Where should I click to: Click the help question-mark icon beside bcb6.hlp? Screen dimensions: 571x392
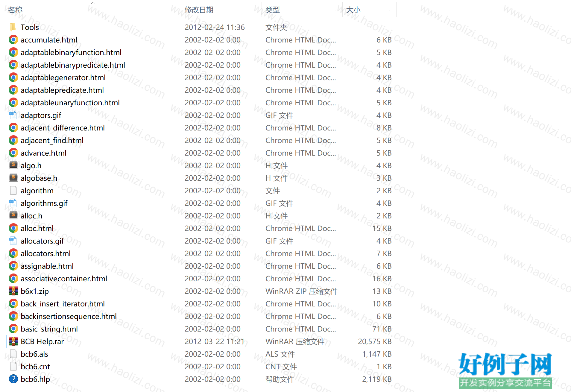(x=13, y=379)
